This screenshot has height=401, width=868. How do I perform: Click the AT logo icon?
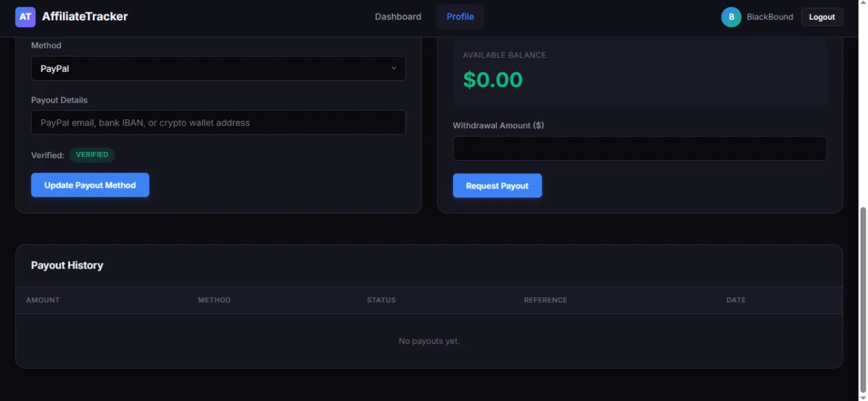pos(25,17)
